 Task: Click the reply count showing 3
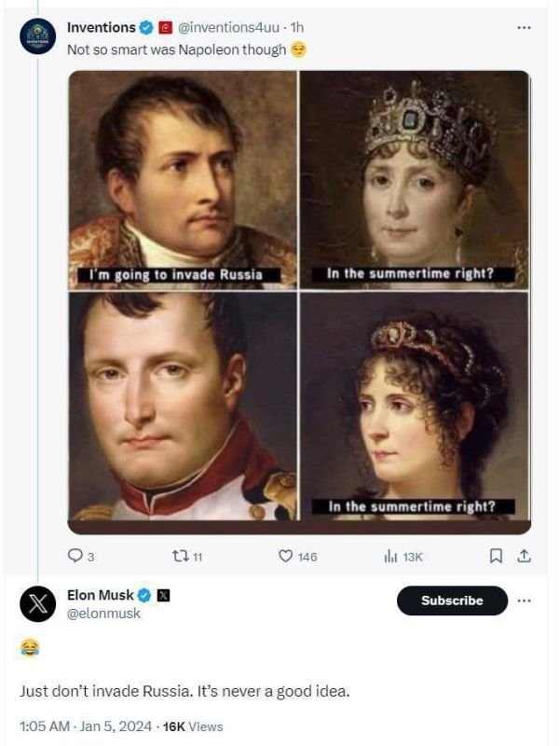pos(93,556)
